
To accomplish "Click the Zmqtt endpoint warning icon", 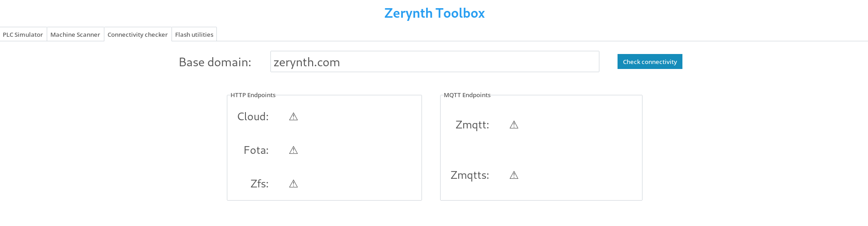I will 514,125.
